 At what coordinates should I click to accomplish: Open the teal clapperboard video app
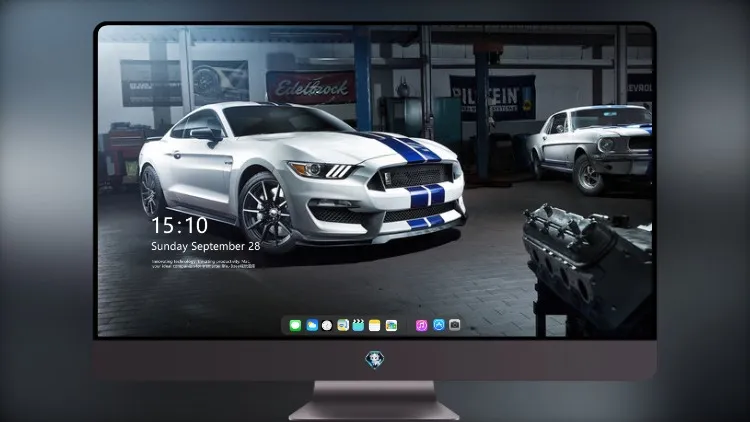(x=358, y=325)
